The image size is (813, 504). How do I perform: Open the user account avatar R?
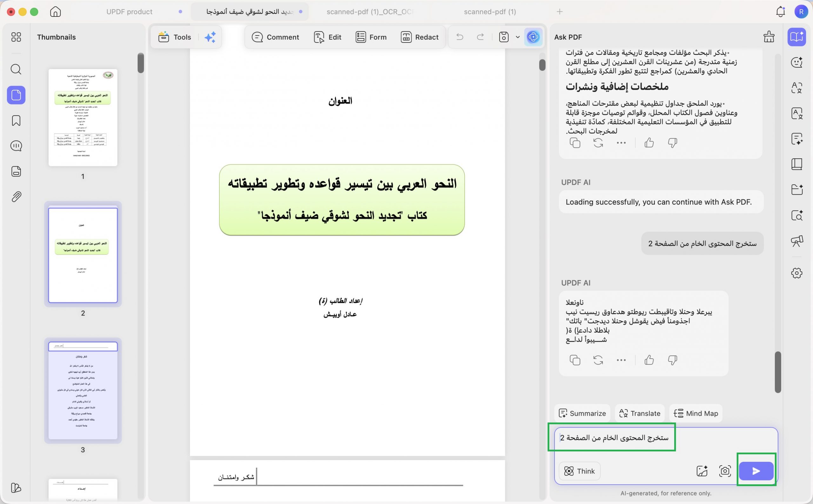tap(801, 12)
